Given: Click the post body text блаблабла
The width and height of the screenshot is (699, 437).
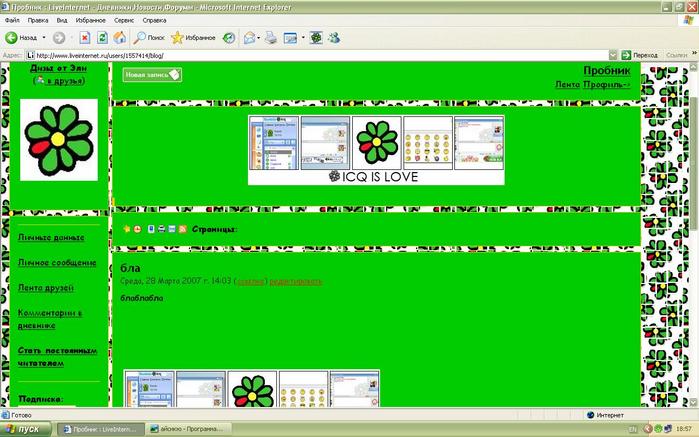Looking at the screenshot, I should [142, 298].
